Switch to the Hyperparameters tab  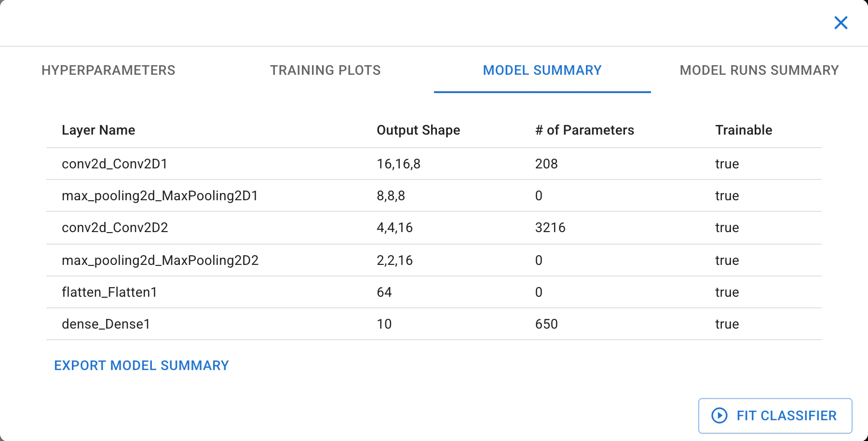pos(108,70)
